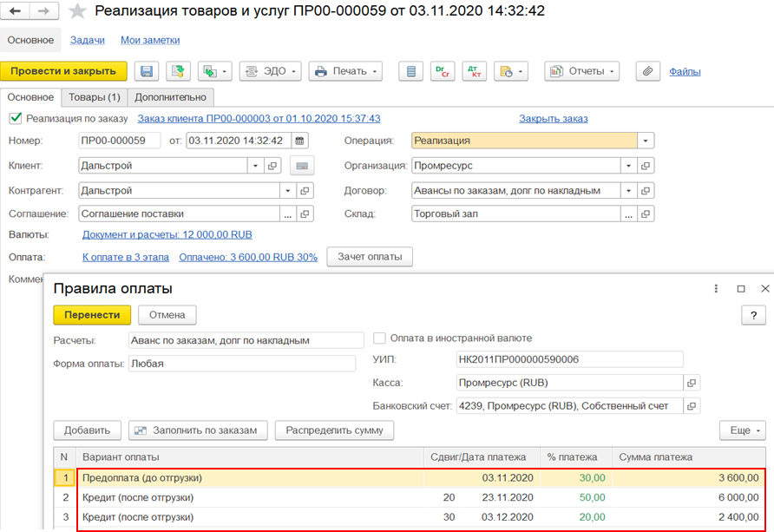Image resolution: width=774 pixels, height=532 pixels.
Task: Click the Перенести button
Action: tap(92, 315)
